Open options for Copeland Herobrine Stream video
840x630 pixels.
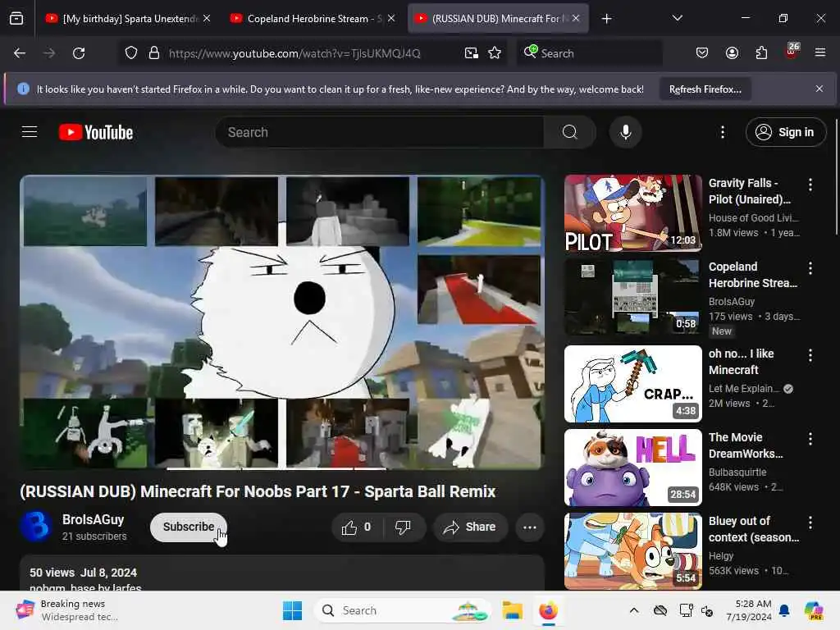(x=810, y=268)
